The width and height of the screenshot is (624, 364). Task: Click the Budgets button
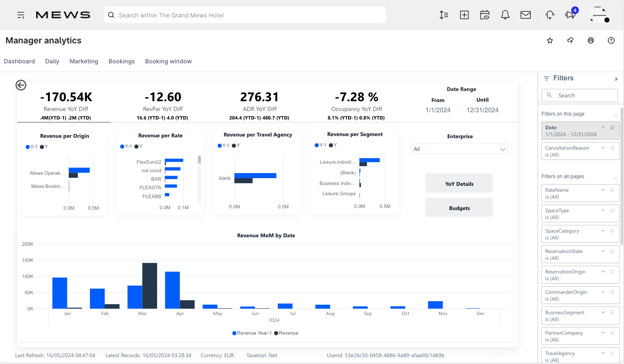tap(459, 208)
